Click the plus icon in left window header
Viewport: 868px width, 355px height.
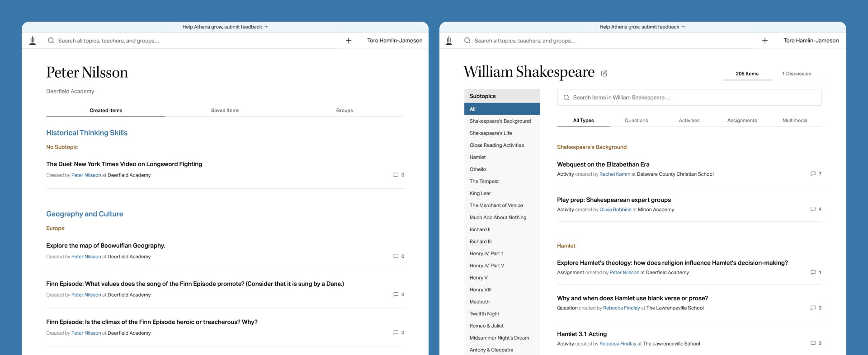tap(349, 41)
